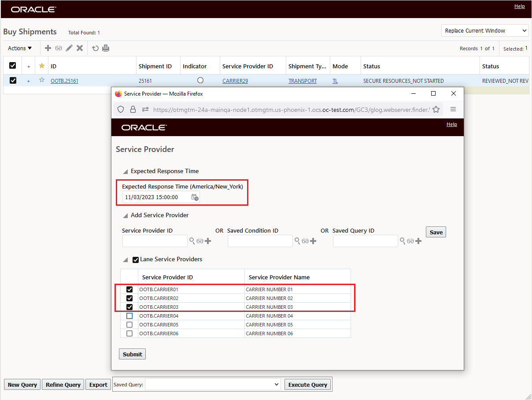Collapse the Expected Response Time section
Image resolution: width=532 pixels, height=400 pixels.
coord(125,172)
